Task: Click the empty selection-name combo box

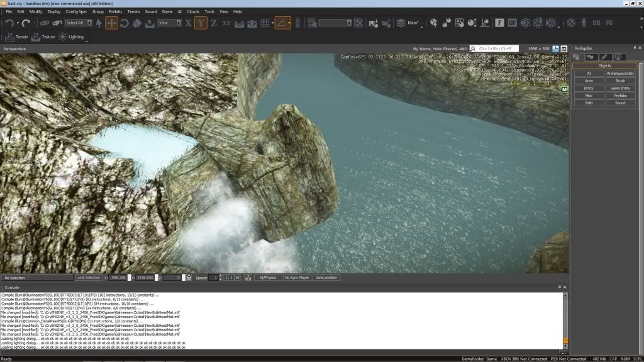Action: click(335, 23)
